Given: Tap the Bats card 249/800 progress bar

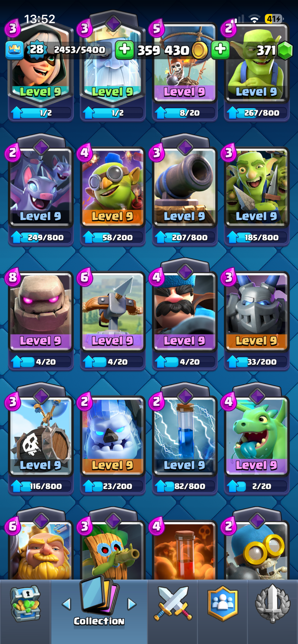Looking at the screenshot, I should coord(41,237).
